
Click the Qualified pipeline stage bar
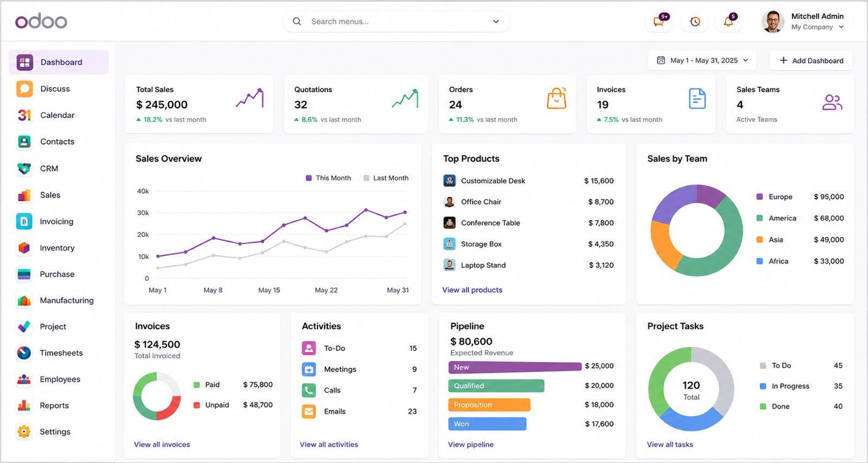point(496,386)
